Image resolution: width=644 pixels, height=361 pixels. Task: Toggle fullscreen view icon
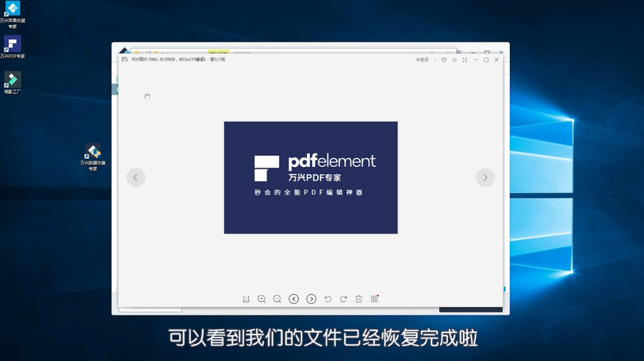pyautogui.click(x=465, y=60)
